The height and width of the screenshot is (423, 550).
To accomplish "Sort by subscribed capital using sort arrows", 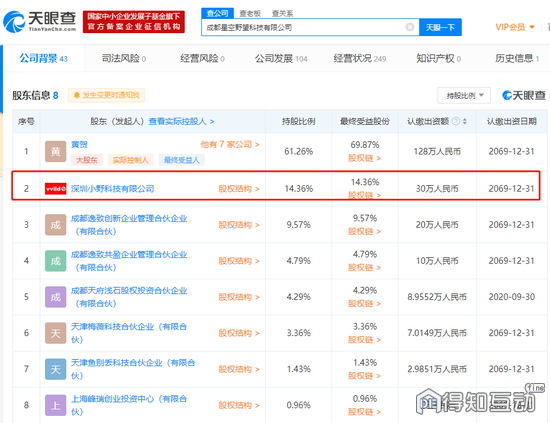I will [465, 121].
